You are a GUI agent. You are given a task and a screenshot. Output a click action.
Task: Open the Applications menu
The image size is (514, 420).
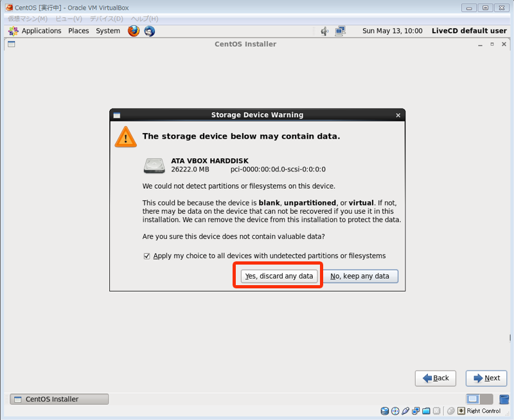tap(41, 31)
